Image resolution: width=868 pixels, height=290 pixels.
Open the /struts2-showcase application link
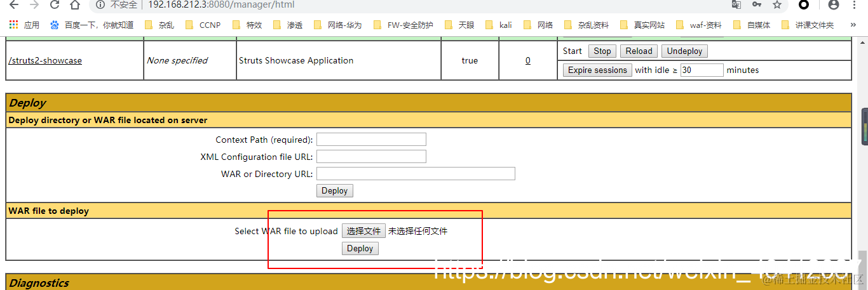[x=45, y=60]
